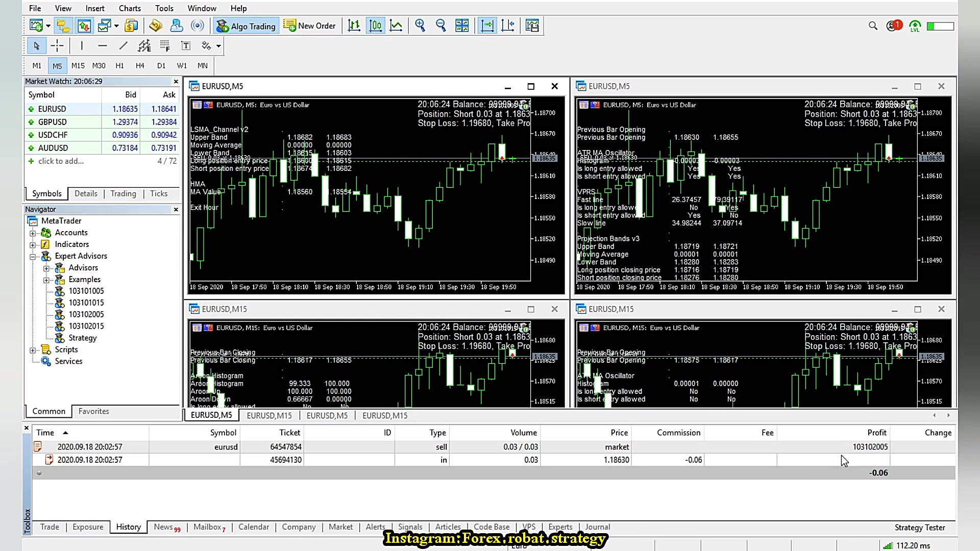Viewport: 980px width, 551px height.
Task: Click the New Order button
Action: tap(309, 26)
